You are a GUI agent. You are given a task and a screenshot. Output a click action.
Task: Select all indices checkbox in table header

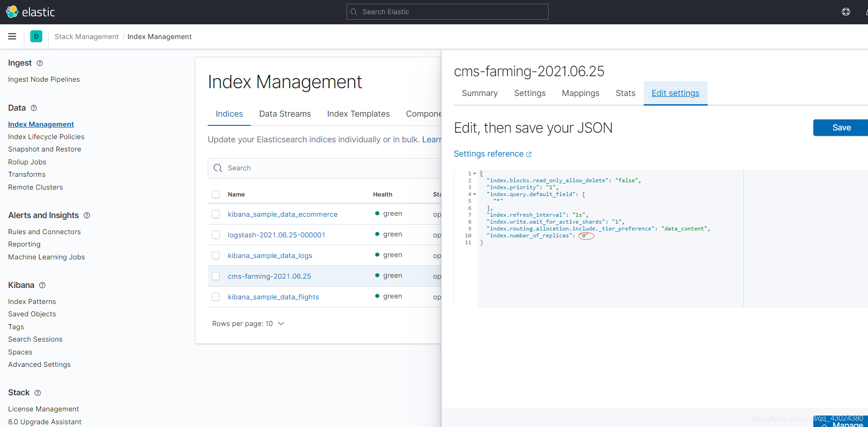216,194
